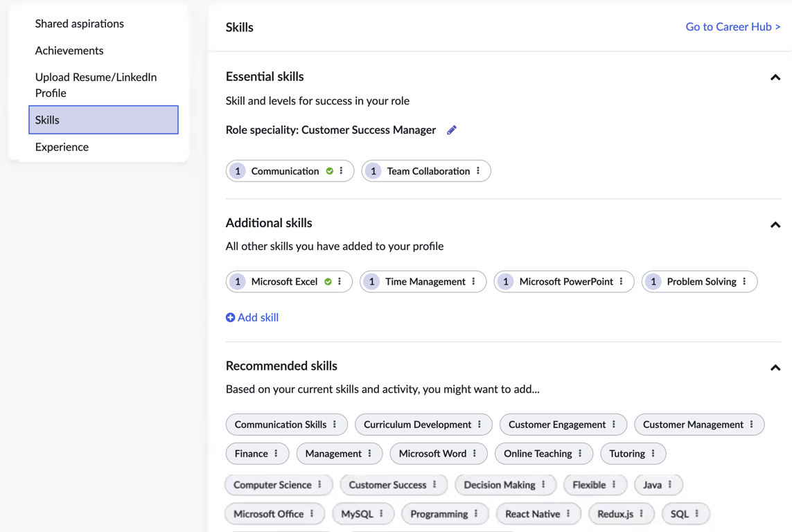Open the Microsoft PowerPoint three-dot menu
Viewport: 792px width, 532px height.
pyautogui.click(x=622, y=282)
